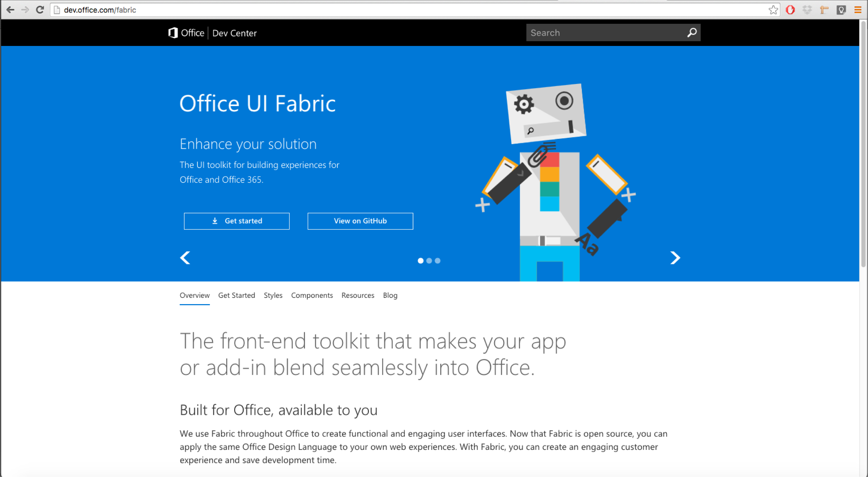Open the Components tab
The image size is (868, 477).
[x=312, y=295]
